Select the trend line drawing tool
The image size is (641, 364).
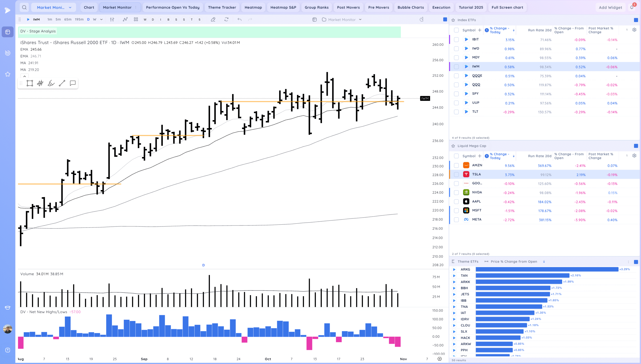[62, 83]
